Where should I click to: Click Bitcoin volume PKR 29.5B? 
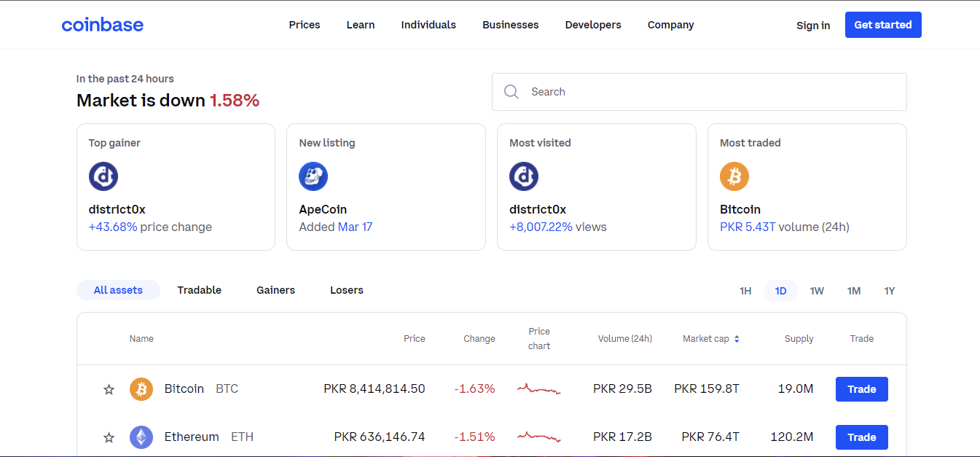(x=623, y=389)
